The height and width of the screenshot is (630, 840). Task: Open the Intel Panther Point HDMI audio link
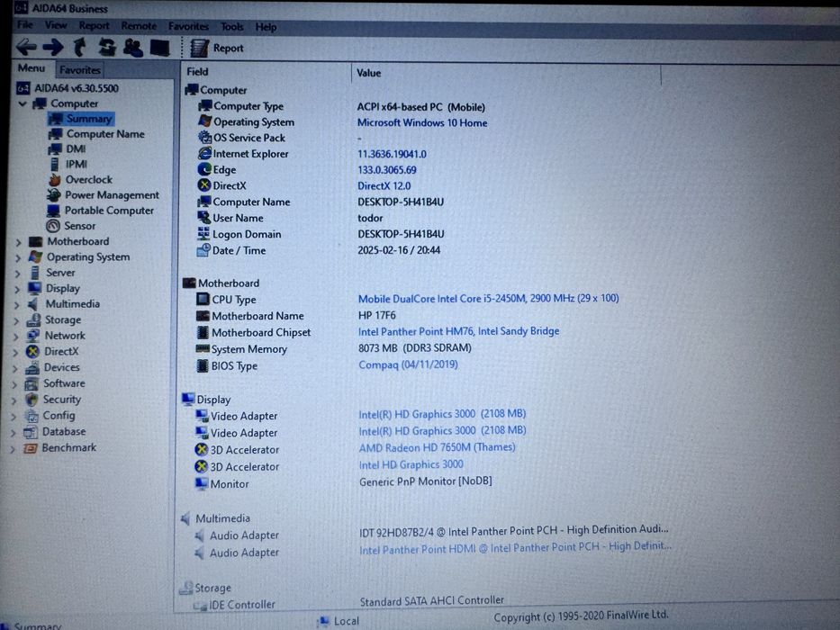click(515, 548)
